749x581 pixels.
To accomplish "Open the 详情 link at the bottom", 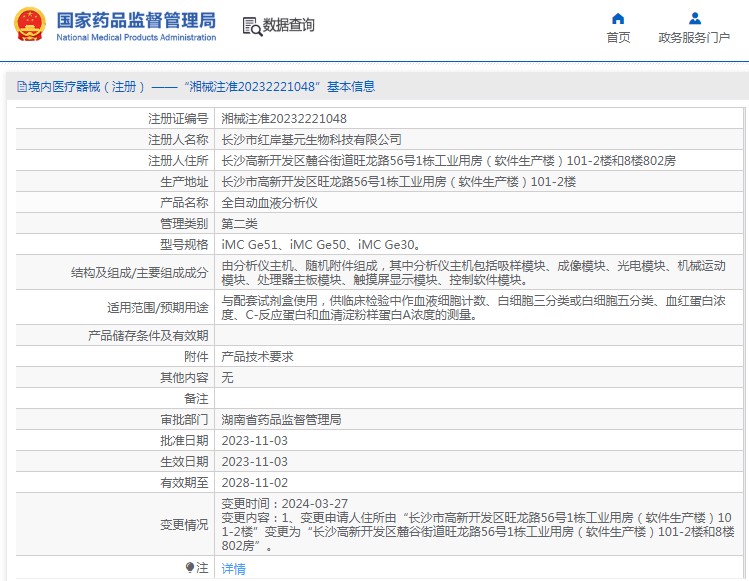I will coord(233,568).
